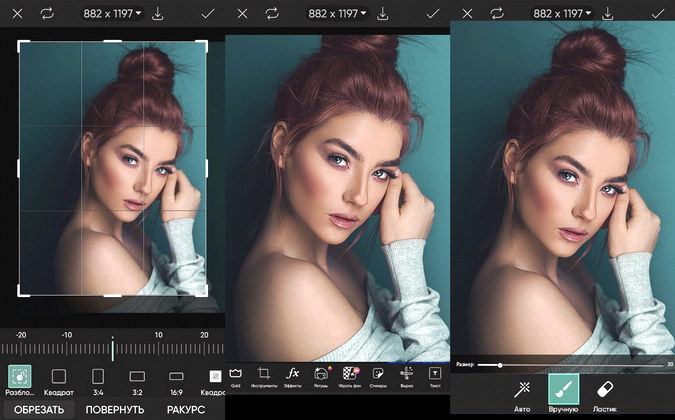675x420 pixels.
Task: Choose the Квадрат crop ratio next to Разбло...
Action: [x=59, y=382]
